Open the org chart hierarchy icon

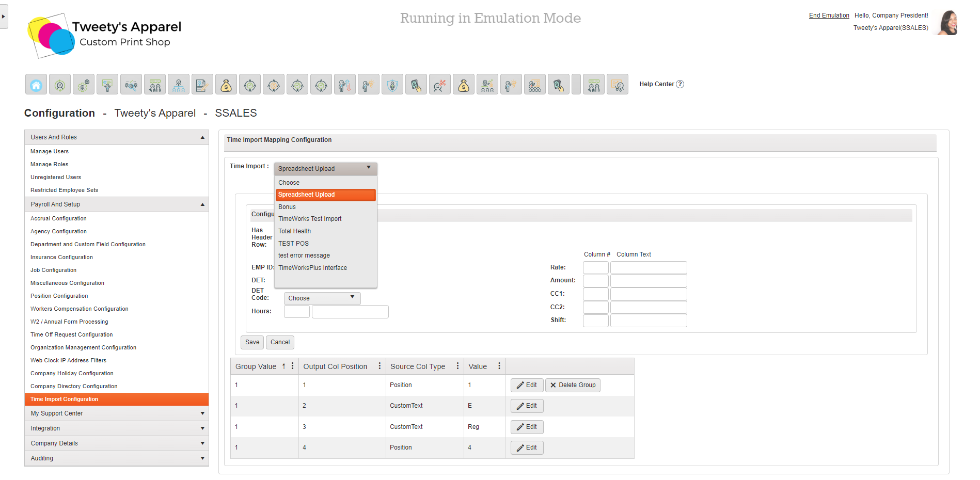pyautogui.click(x=179, y=85)
